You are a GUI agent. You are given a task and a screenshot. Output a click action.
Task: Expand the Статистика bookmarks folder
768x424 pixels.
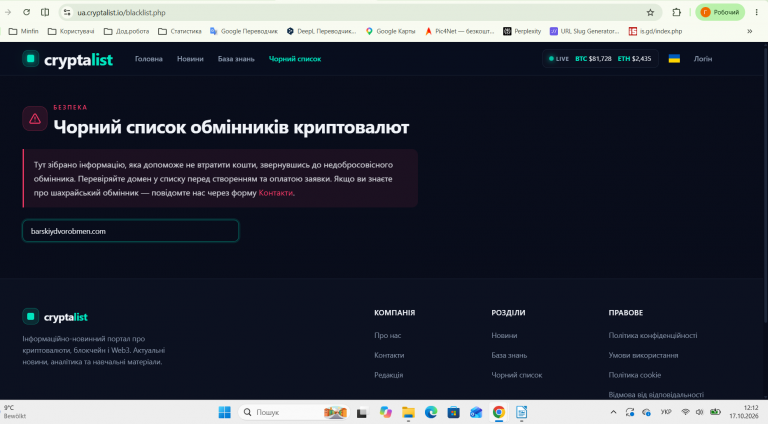(x=180, y=31)
